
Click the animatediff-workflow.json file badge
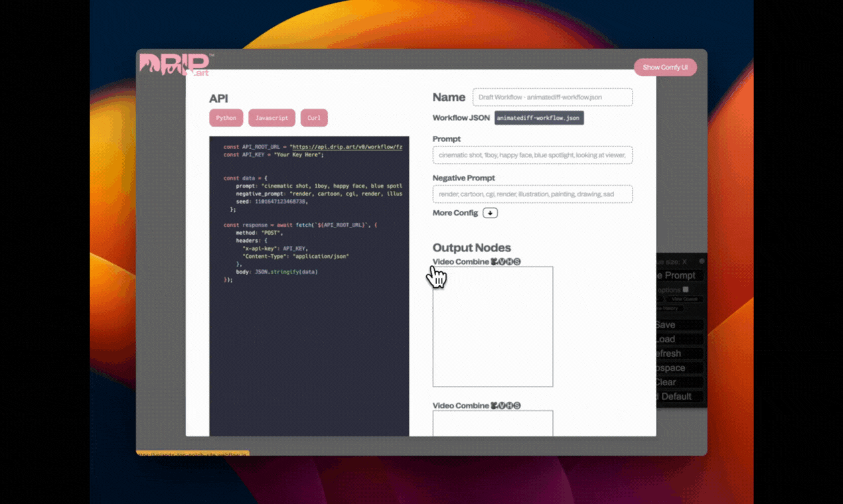(539, 118)
